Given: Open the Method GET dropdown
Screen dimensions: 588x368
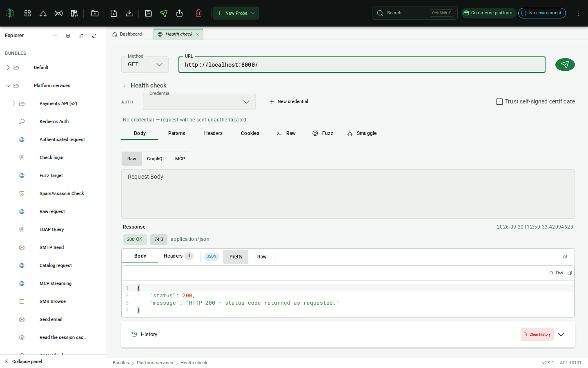Looking at the screenshot, I should tap(145, 65).
